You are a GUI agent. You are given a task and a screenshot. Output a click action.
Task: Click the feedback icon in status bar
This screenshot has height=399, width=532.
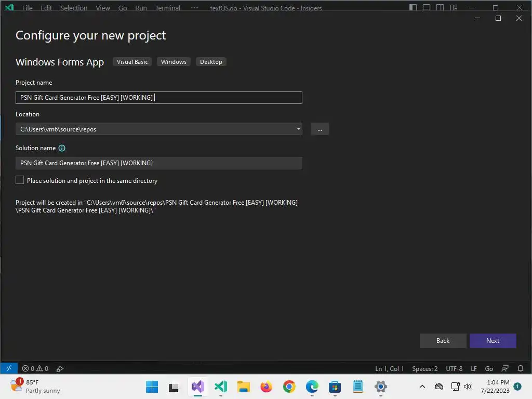[505, 368]
